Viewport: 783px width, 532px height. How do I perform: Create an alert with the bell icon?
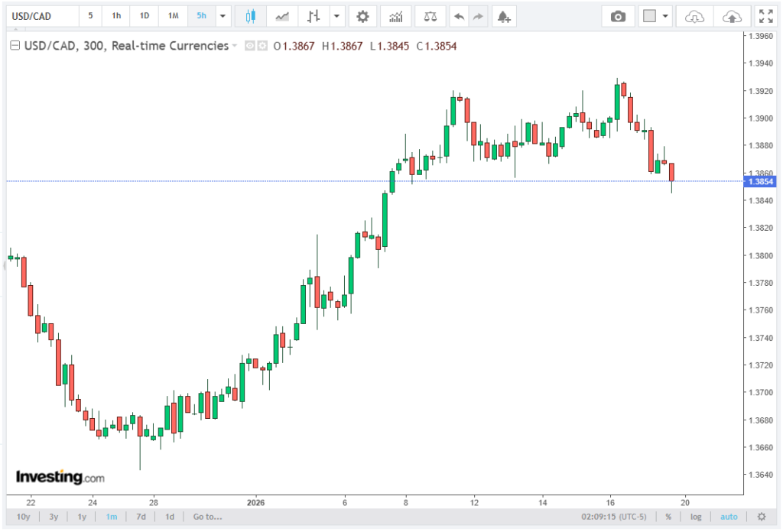pos(502,16)
